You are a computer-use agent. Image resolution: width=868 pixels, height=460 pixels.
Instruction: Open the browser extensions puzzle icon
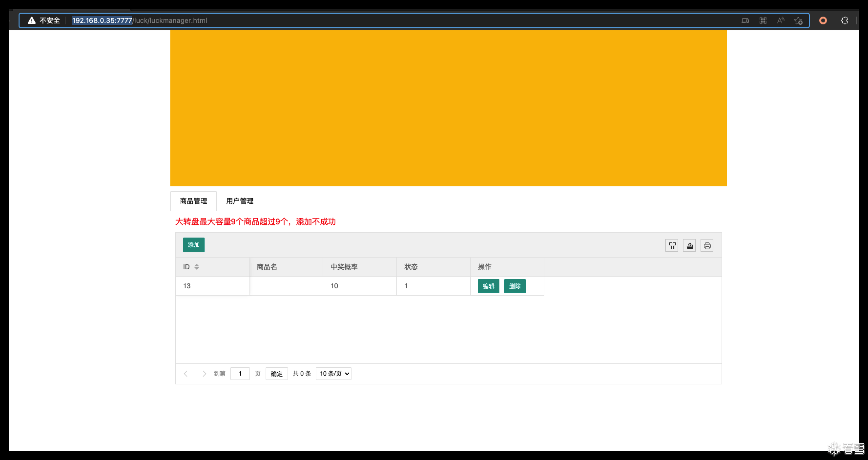click(844, 20)
